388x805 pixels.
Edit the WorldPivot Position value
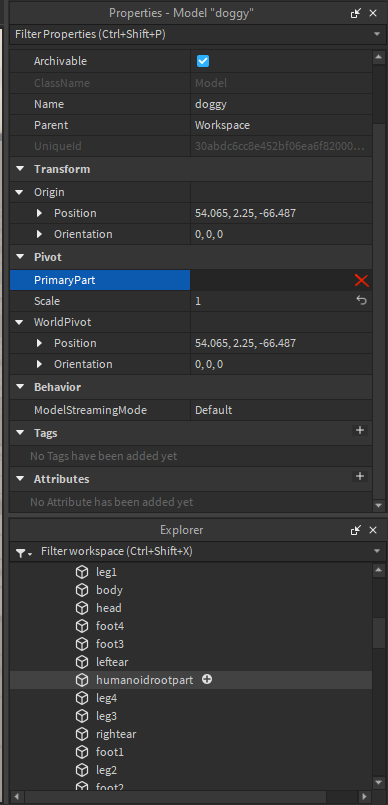tap(281, 343)
